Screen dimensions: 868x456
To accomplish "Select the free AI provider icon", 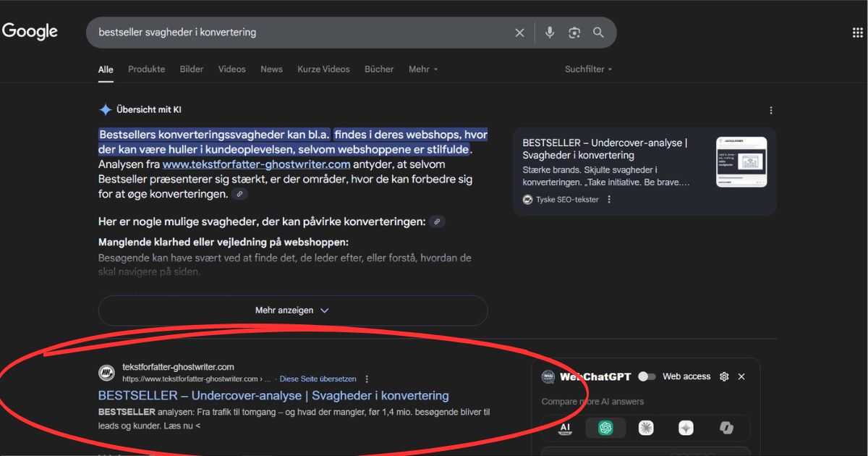I will point(566,428).
